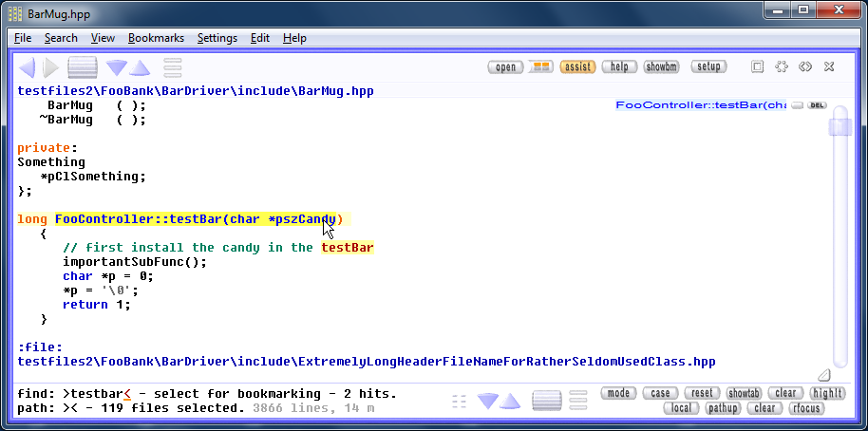
Task: Toggle case sensitivity with case button
Action: pos(660,393)
